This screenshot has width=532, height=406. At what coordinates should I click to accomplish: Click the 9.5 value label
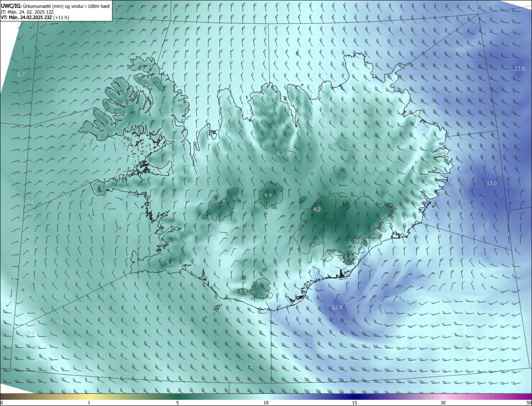click(467, 344)
